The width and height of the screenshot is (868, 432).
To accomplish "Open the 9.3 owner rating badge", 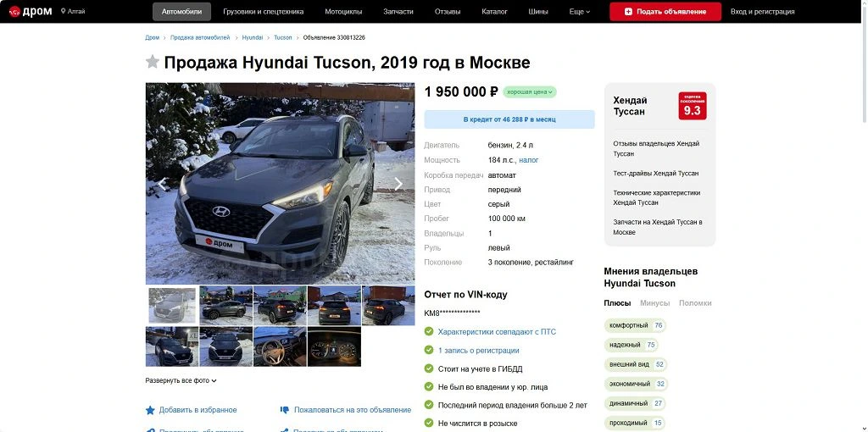I will (693, 106).
